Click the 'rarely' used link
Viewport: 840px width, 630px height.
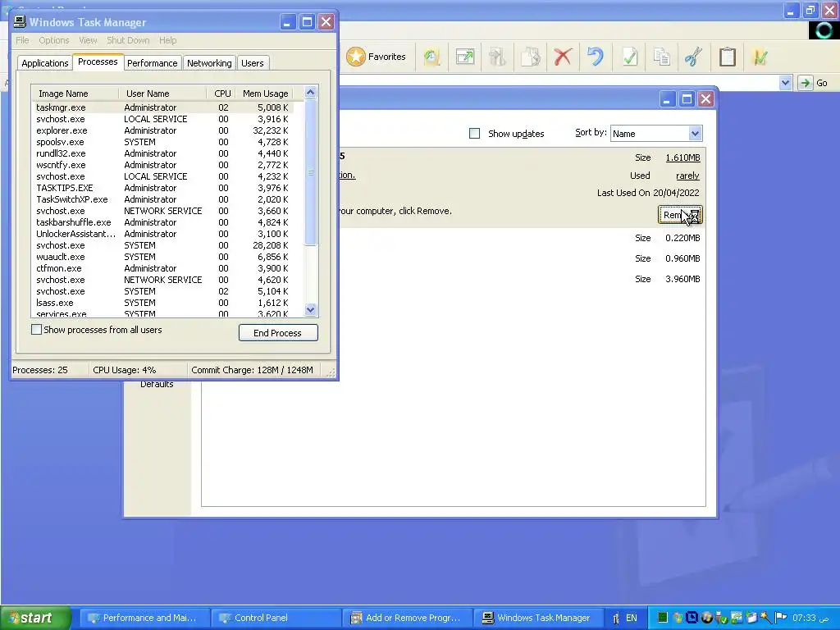pos(687,176)
